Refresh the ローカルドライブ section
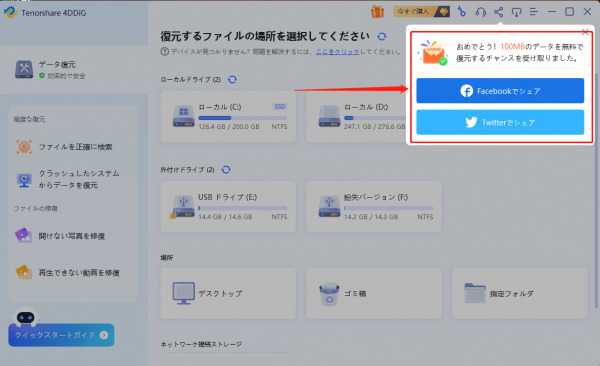 coord(232,79)
